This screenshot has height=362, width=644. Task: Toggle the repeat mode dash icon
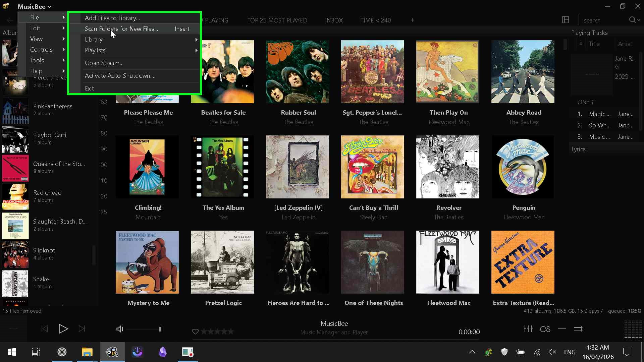[562, 329]
